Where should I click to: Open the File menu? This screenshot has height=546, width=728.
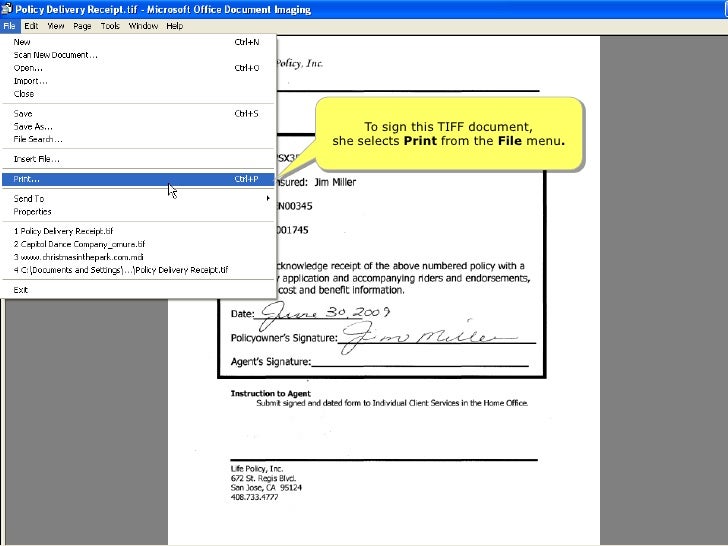pyautogui.click(x=10, y=26)
